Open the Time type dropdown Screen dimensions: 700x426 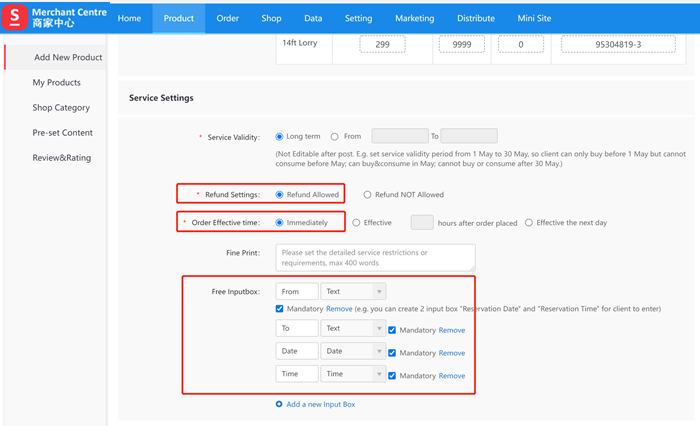click(x=353, y=374)
